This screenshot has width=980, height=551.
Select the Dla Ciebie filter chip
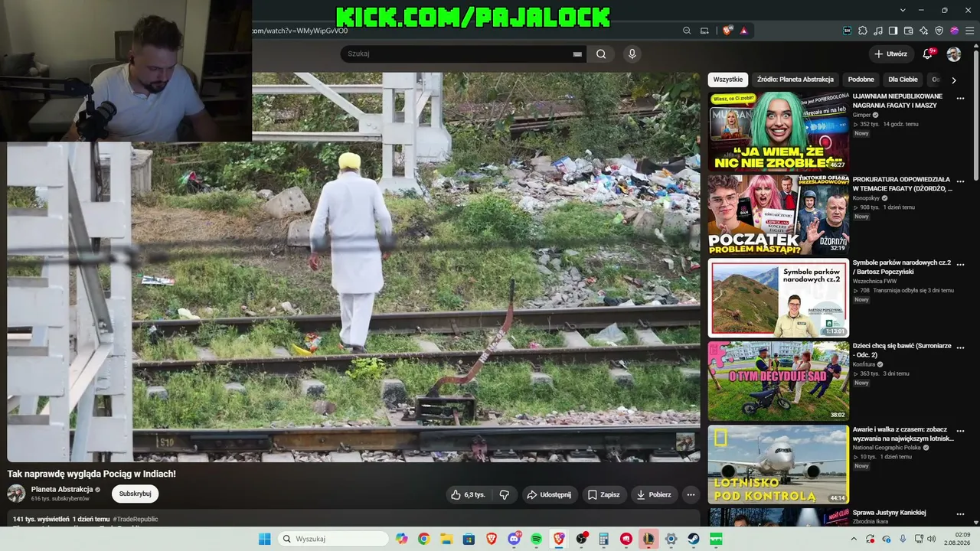903,80
